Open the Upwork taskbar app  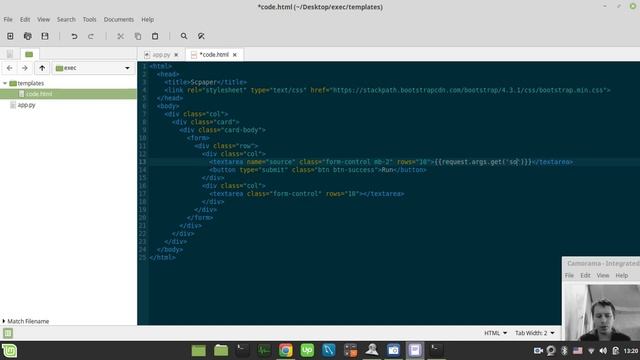point(307,350)
